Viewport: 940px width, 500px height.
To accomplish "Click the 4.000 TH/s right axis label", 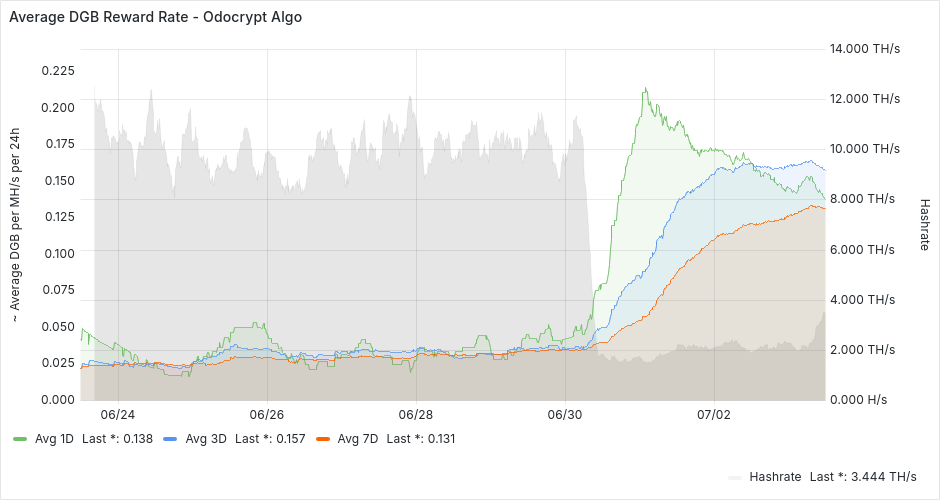I will pos(862,300).
